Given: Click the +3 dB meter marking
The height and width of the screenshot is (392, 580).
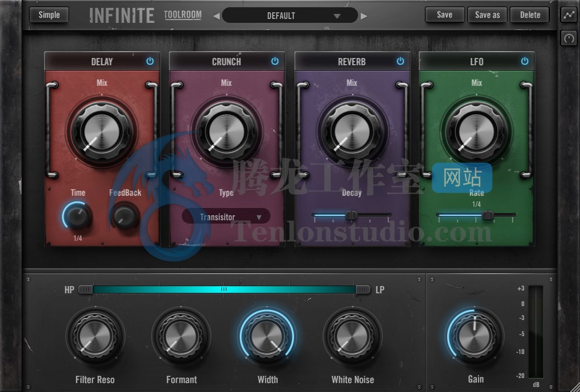Looking at the screenshot, I should click(520, 288).
